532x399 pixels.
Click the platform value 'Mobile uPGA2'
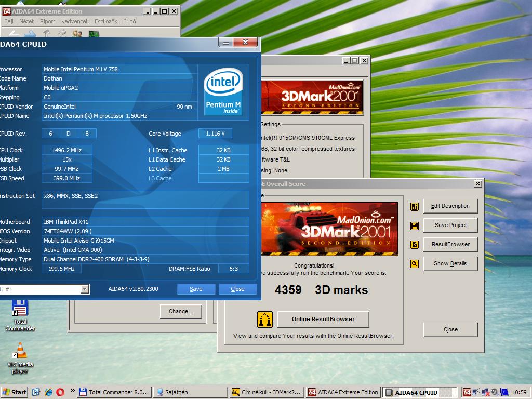(x=61, y=88)
